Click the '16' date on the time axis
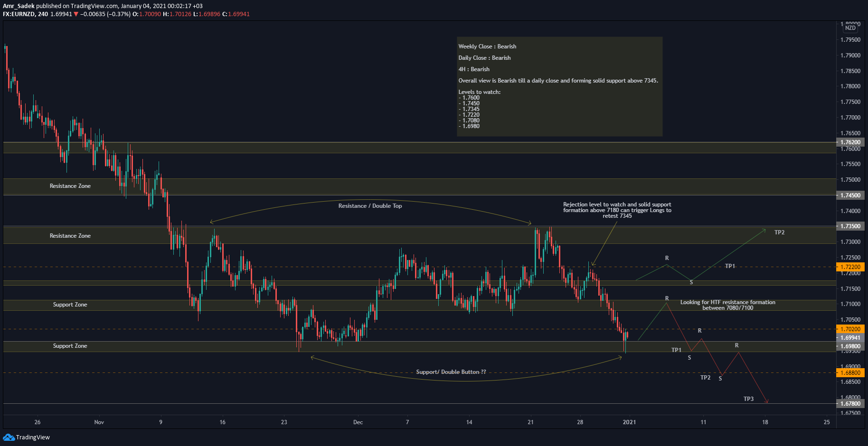The width and height of the screenshot is (868, 446). pyautogui.click(x=222, y=422)
